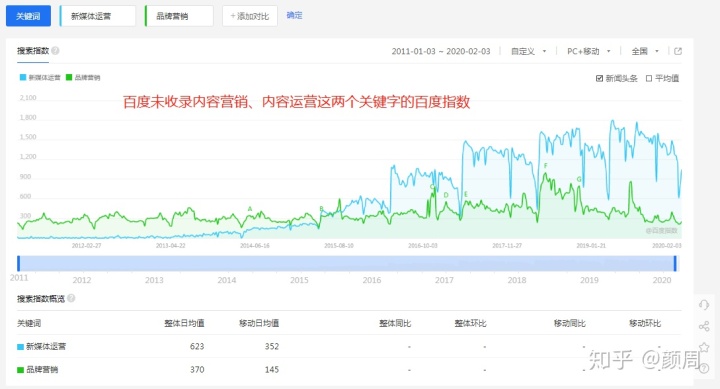The height and width of the screenshot is (389, 720).
Task: Click the share icon in the right sidebar
Action: 704,326
